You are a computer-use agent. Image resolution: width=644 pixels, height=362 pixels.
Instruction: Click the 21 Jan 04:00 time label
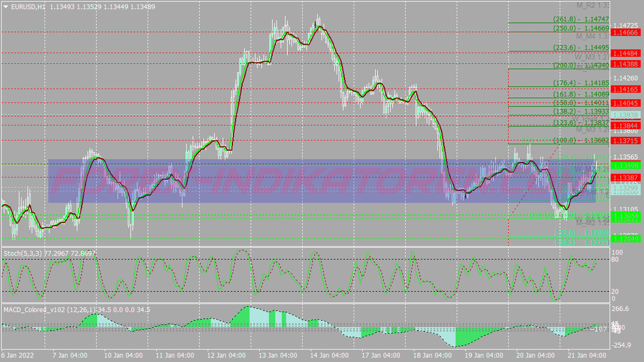587,355
